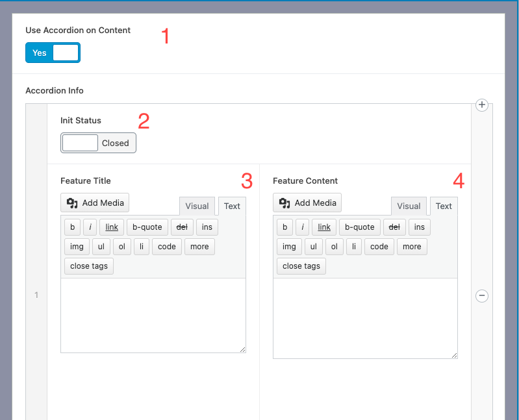Switch Feature Content editor to Visual tab
Screen dimensions: 519x420
pos(409,206)
